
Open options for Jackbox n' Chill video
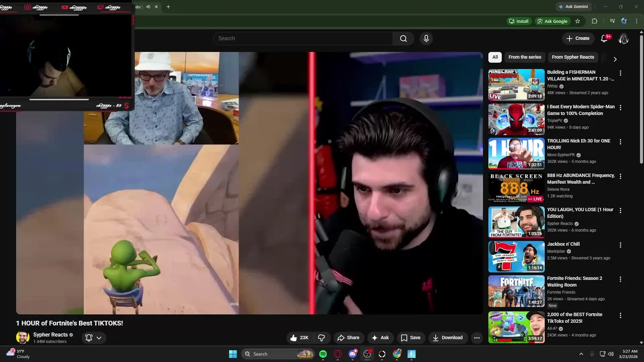click(620, 245)
